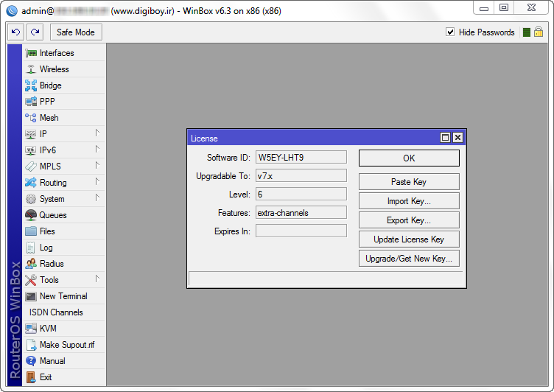Click the Make Supout.rif file icon

(x=31, y=345)
